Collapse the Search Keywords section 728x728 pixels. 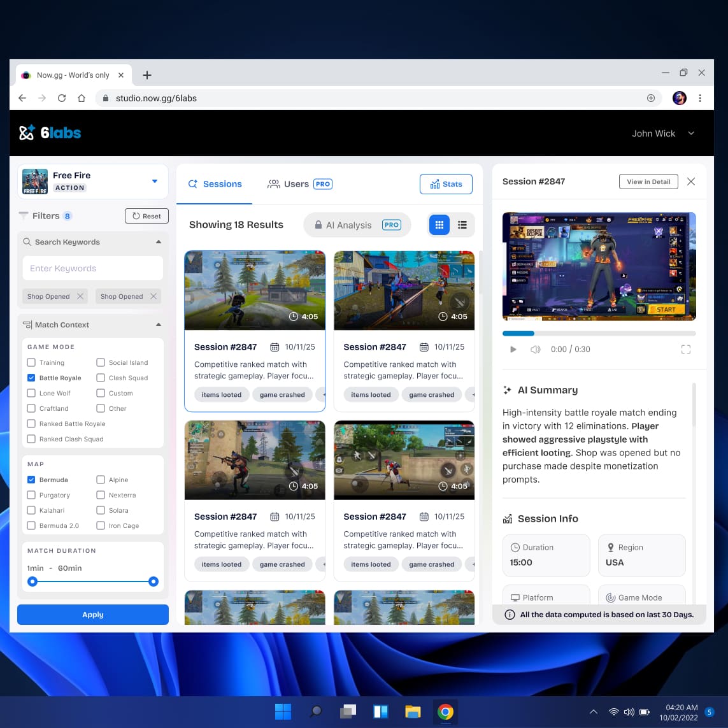point(159,242)
